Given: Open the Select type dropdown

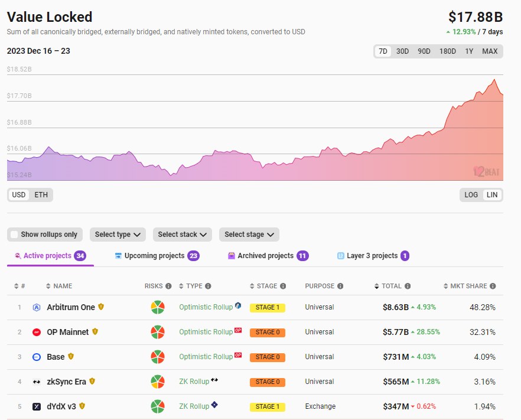Looking at the screenshot, I should pyautogui.click(x=118, y=235).
